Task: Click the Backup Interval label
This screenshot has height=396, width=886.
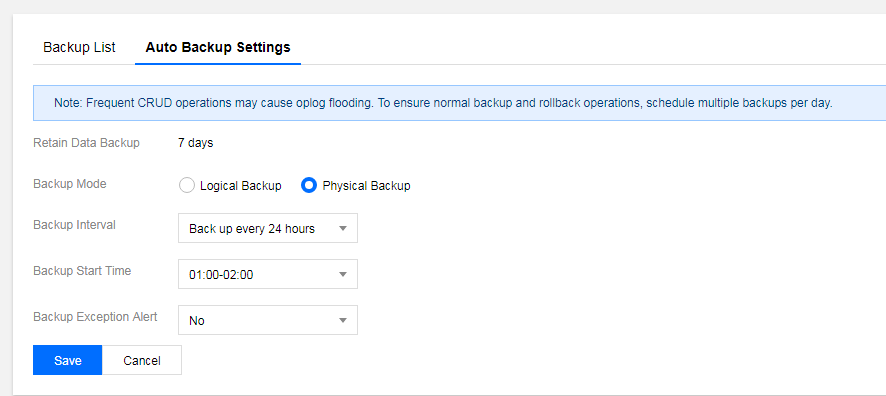Action: pos(75,225)
